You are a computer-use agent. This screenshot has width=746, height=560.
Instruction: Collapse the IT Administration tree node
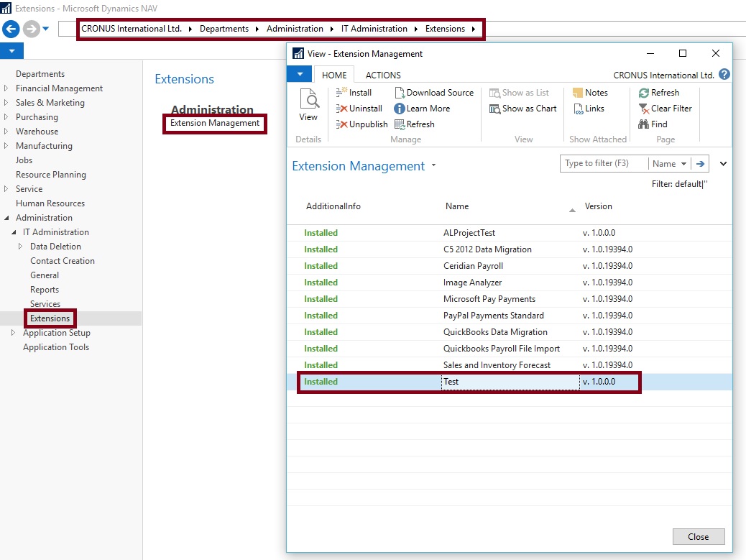[x=14, y=232]
